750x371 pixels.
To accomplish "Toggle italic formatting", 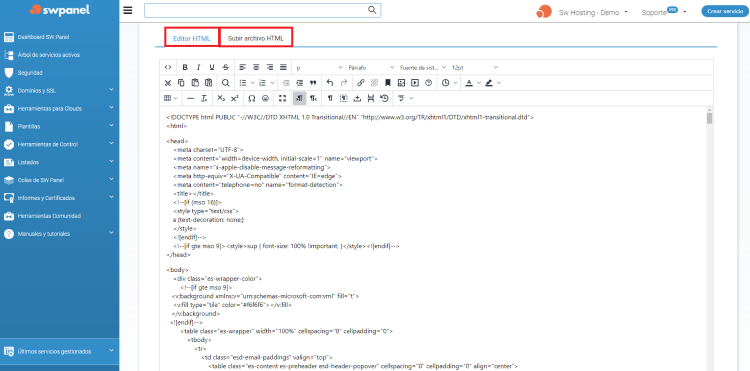I will point(199,67).
